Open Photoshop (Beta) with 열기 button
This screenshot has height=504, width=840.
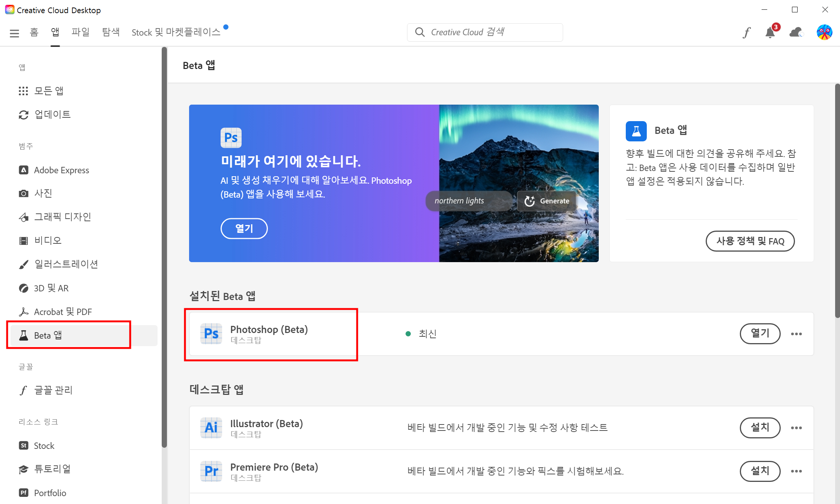760,334
